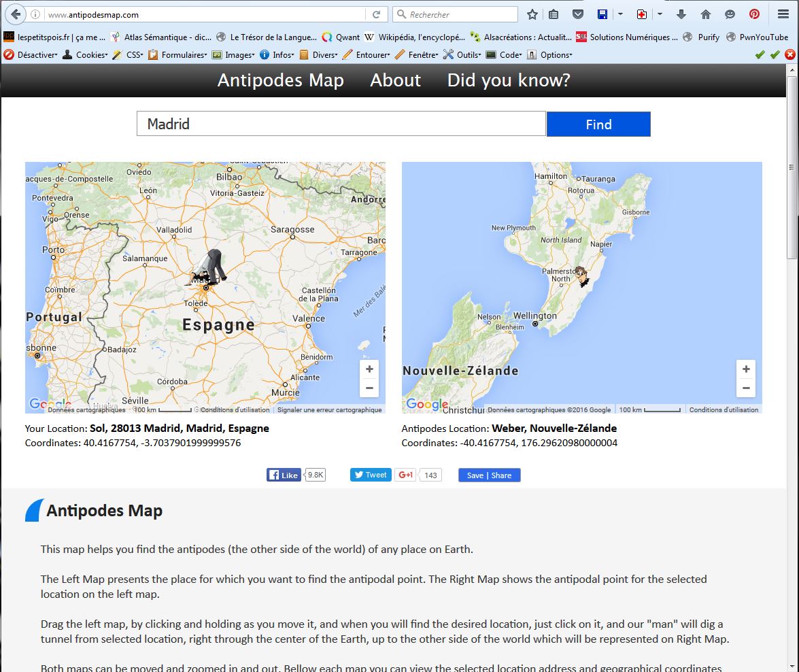The height and width of the screenshot is (672, 799).
Task: Open the Firefox hamburger menu
Action: 783,14
